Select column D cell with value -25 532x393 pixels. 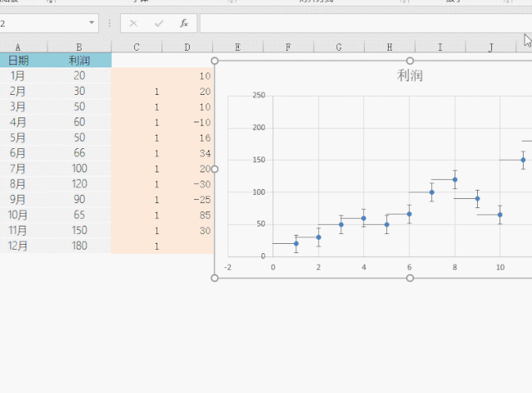tap(187, 200)
